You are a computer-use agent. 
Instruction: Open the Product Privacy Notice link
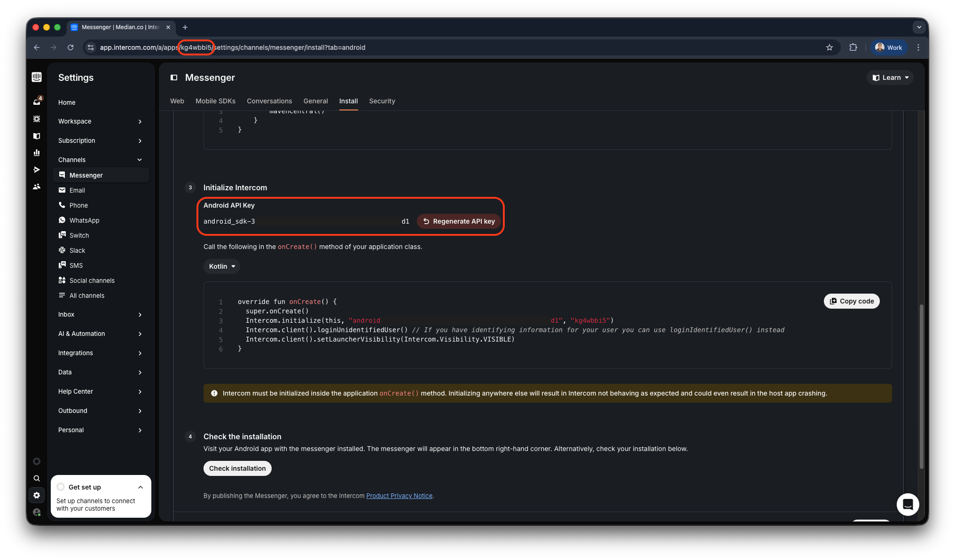(399, 496)
